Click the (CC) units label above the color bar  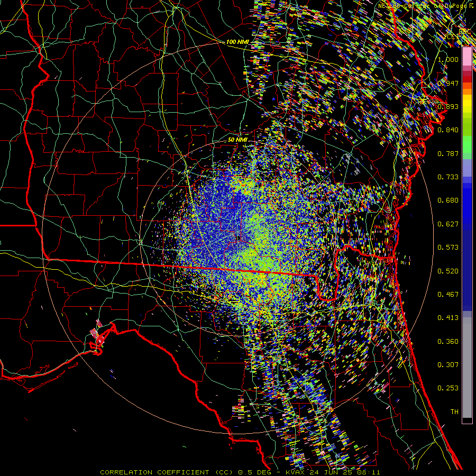452,37
